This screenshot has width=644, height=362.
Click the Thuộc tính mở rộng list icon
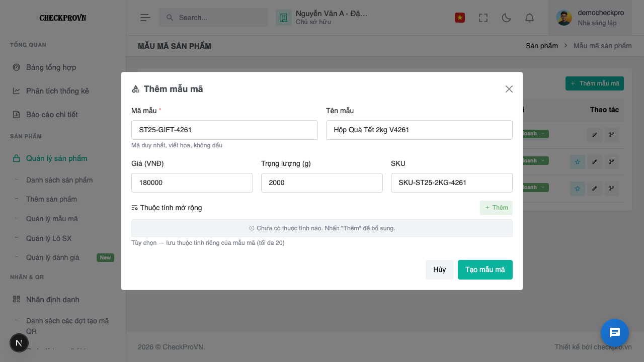pyautogui.click(x=134, y=208)
